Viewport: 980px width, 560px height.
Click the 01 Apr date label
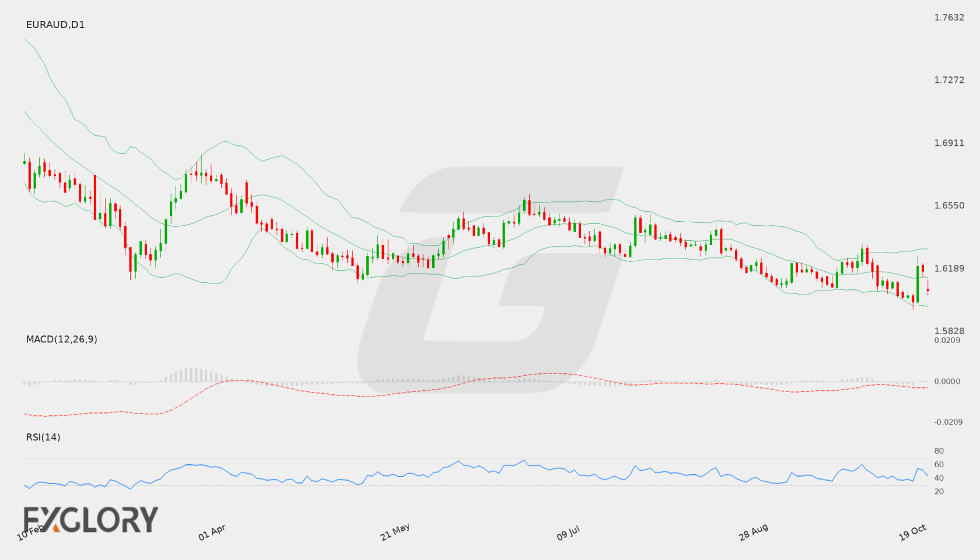pyautogui.click(x=212, y=532)
